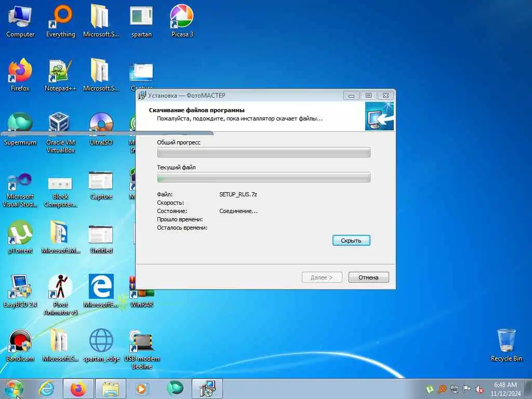Open the media player taskbar icon
532x399 pixels.
[x=141, y=389]
